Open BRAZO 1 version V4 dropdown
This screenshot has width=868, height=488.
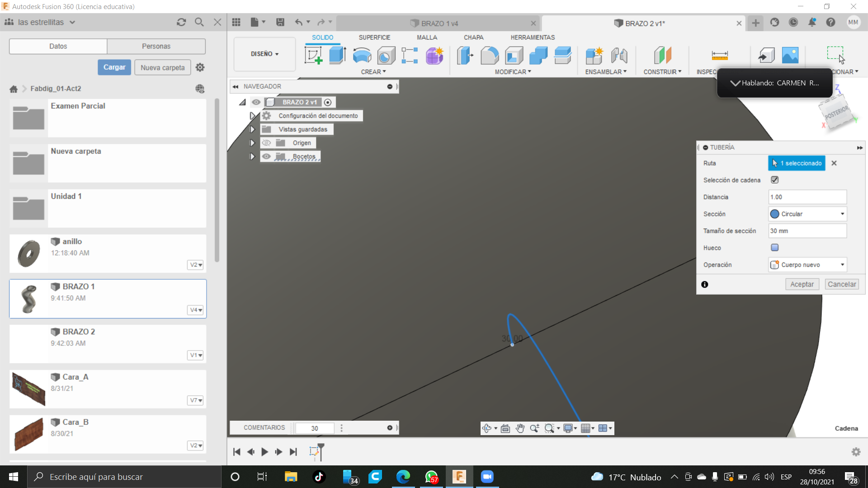(195, 310)
